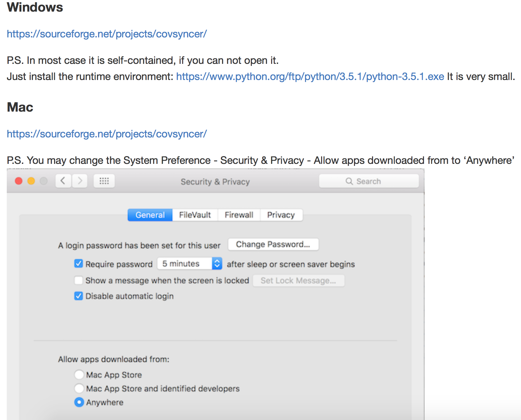Click the Security & Privacy window title

click(215, 182)
